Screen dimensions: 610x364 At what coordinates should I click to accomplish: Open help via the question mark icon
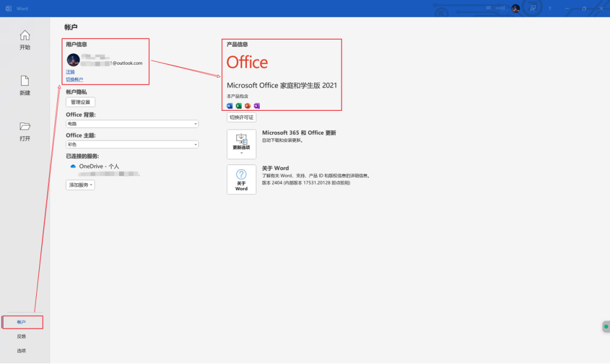coord(550,9)
